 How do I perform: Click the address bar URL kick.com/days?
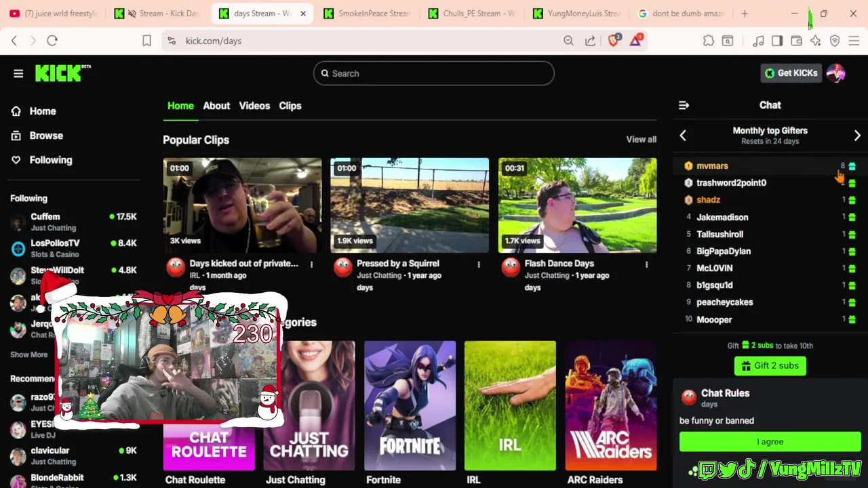pos(214,41)
